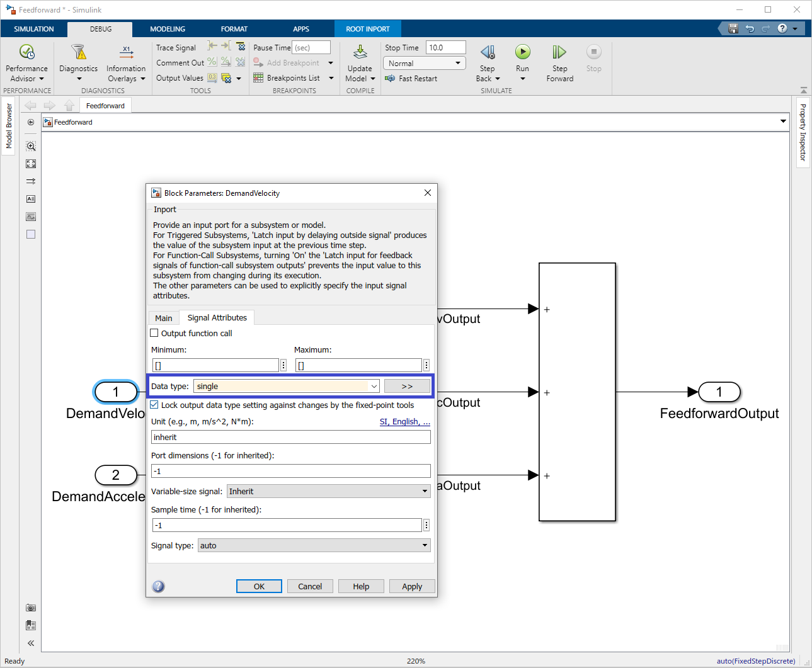This screenshot has width=812, height=668.
Task: Click the Help button in the dialog
Action: click(x=361, y=586)
